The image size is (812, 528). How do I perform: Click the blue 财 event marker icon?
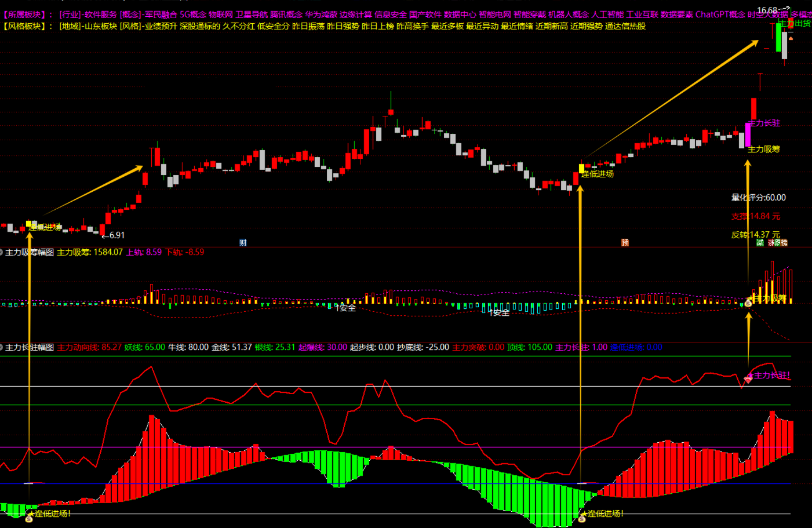pos(243,242)
